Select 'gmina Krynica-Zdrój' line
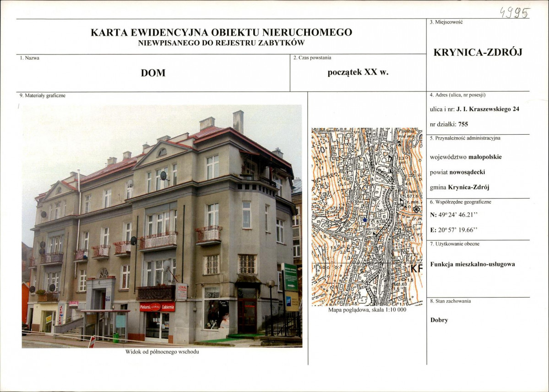Screen dimensions: 549x392 click(459, 187)
